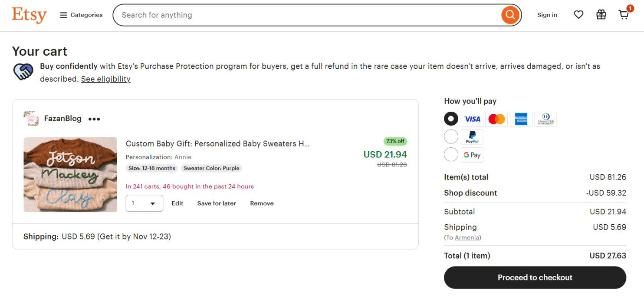Click the FazanBlog shop avatar
Screen dimensions: 644x296
click(31, 118)
